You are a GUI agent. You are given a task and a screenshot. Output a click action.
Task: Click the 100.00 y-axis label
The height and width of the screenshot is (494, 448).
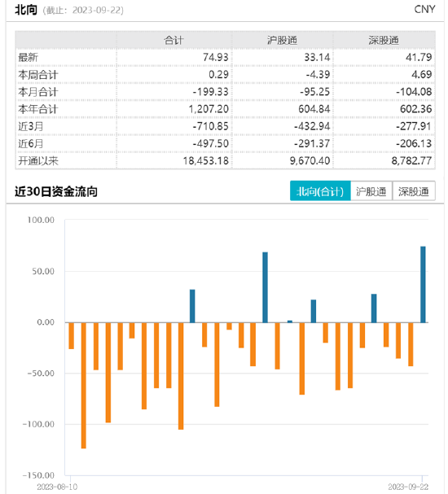click(x=41, y=220)
